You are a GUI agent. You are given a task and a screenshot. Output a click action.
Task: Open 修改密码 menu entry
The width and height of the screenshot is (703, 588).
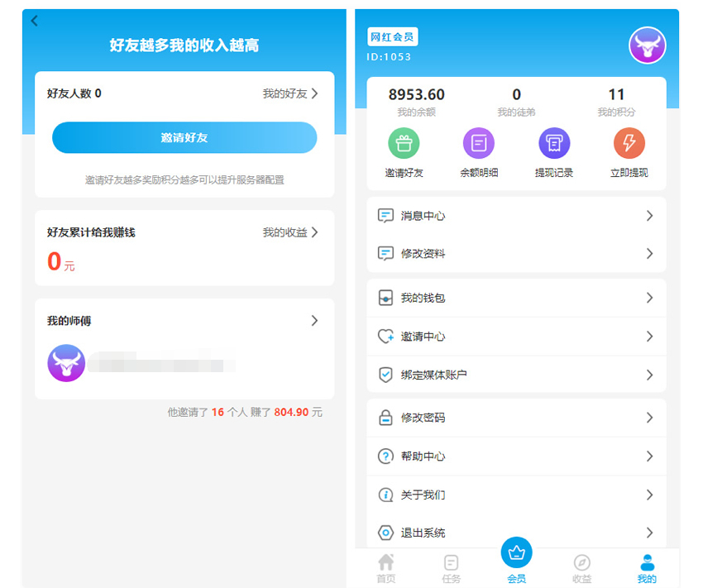coord(516,418)
